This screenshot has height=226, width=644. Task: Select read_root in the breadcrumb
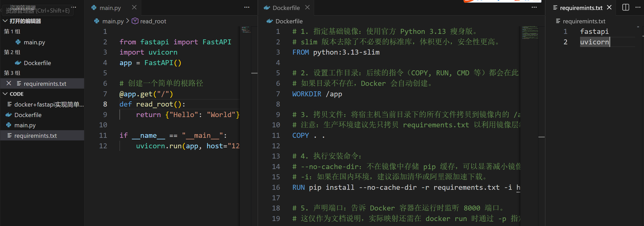coord(153,21)
